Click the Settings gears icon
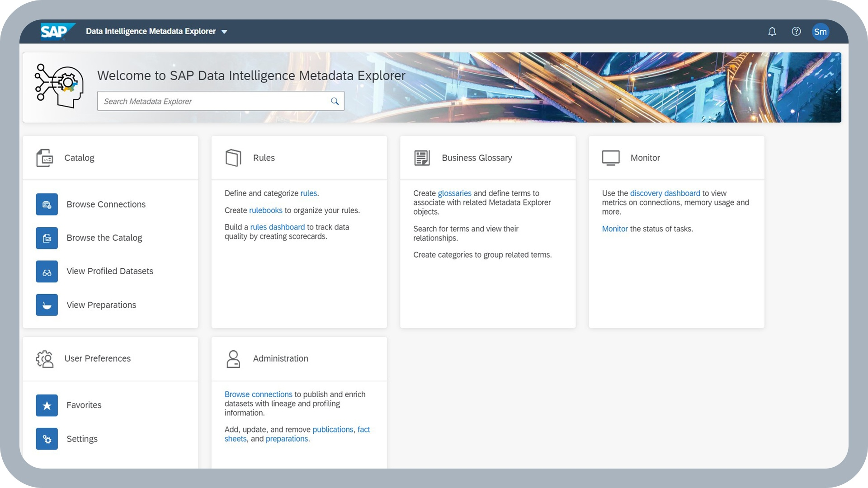This screenshot has width=868, height=488. [x=47, y=439]
